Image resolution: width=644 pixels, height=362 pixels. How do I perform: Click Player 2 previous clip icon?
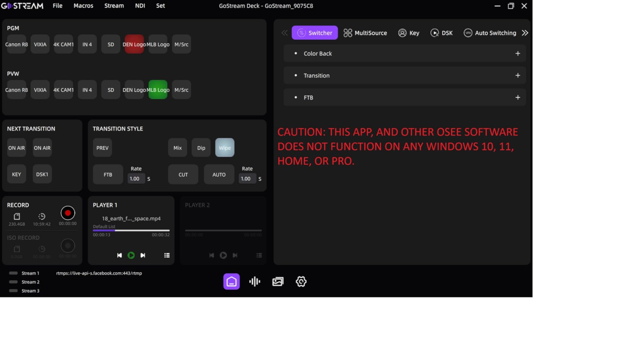tap(211, 255)
